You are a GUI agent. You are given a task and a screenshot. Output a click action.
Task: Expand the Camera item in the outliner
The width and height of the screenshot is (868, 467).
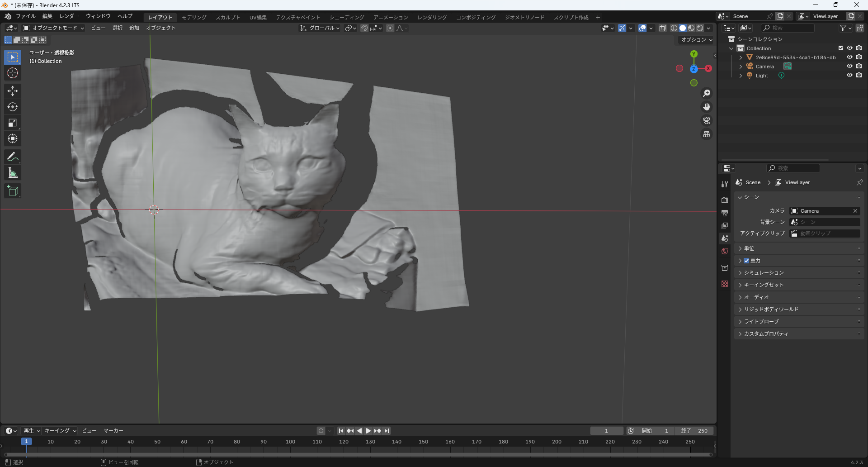[741, 67]
